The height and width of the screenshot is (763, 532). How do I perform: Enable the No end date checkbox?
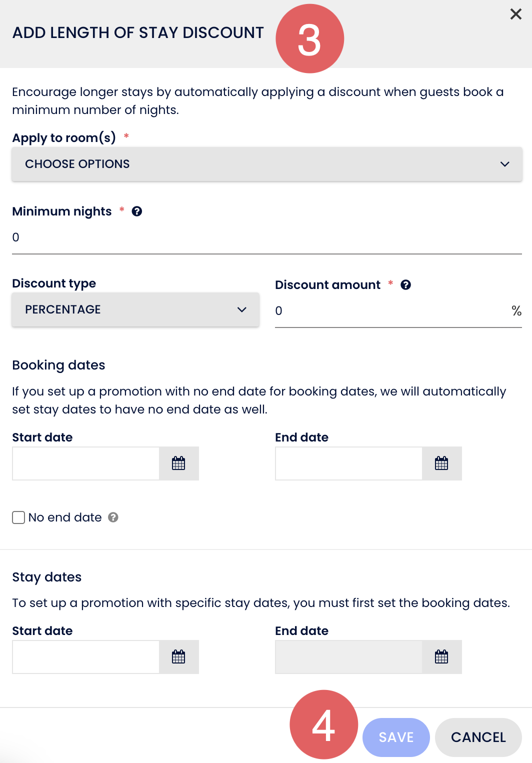(18, 517)
